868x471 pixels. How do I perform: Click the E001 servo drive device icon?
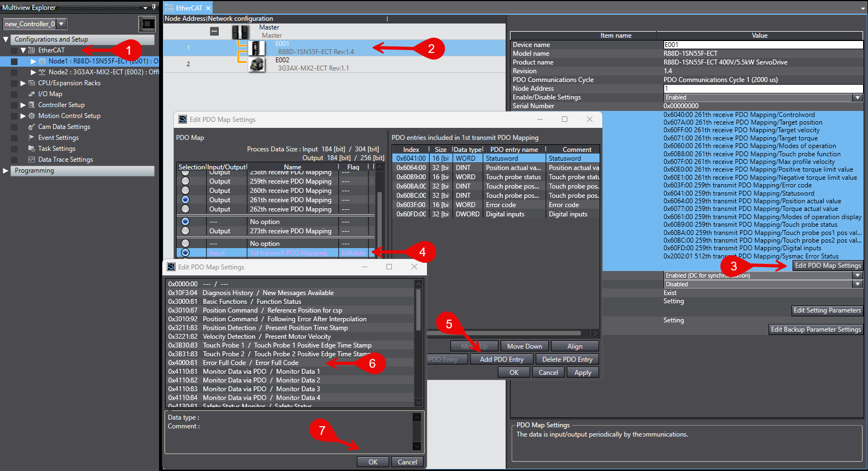(256, 48)
